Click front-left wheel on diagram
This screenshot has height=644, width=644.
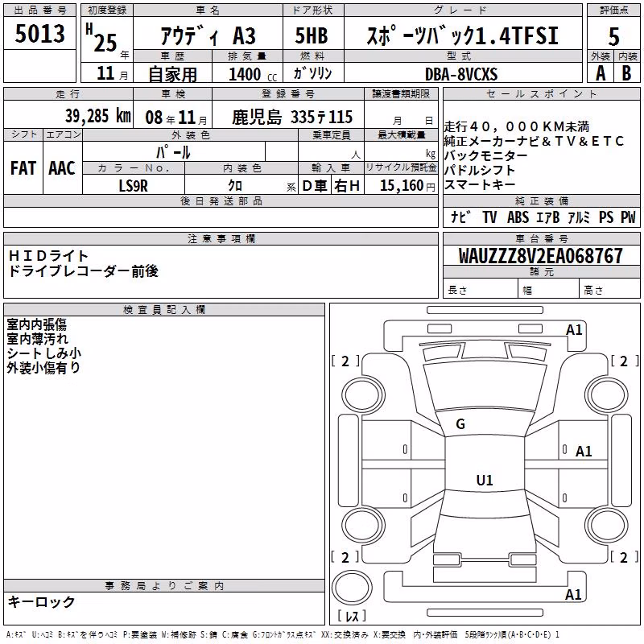(362, 394)
